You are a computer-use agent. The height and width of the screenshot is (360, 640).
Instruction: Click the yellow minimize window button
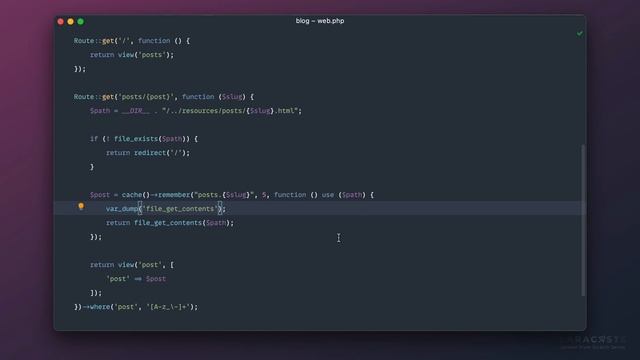pyautogui.click(x=71, y=21)
